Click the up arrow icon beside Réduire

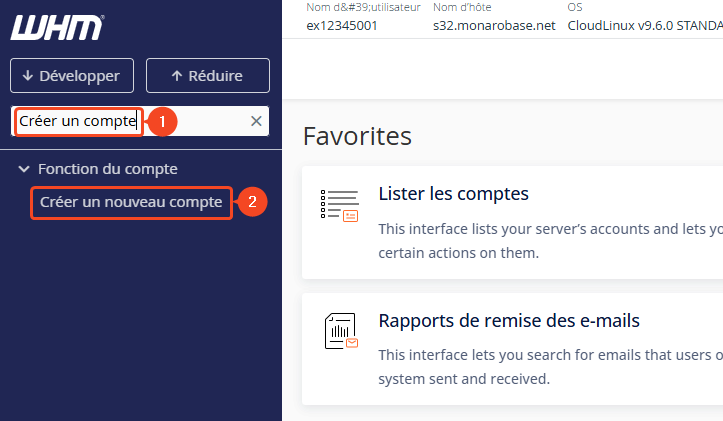click(177, 75)
